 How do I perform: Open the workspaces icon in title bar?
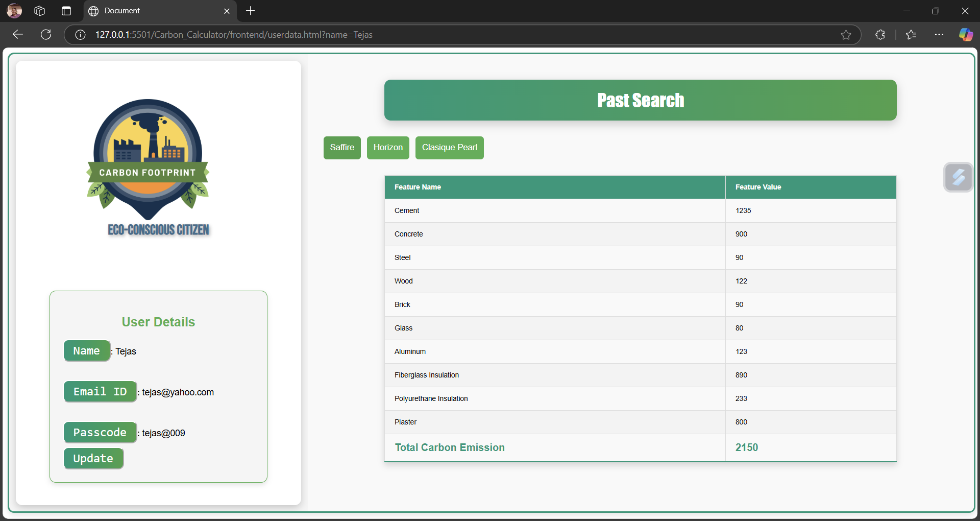coord(40,11)
